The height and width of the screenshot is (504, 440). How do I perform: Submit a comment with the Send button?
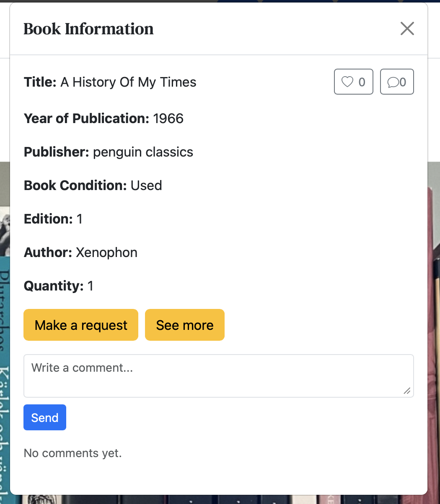(45, 417)
